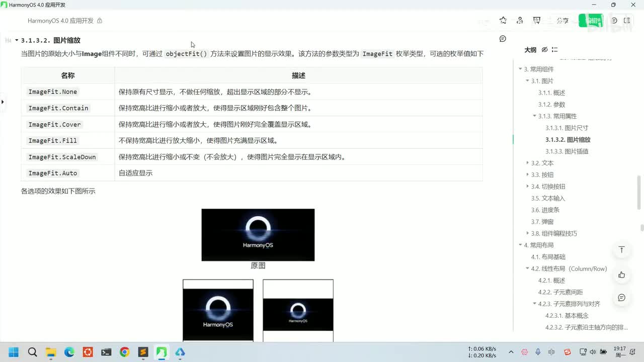Click the outline level list icon
This screenshot has height=362, width=644.
pos(554,50)
